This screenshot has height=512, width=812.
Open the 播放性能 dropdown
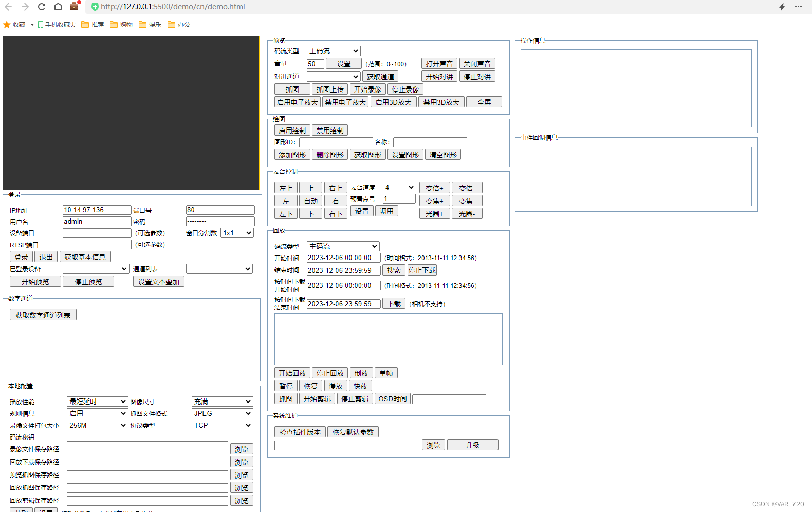coord(97,401)
